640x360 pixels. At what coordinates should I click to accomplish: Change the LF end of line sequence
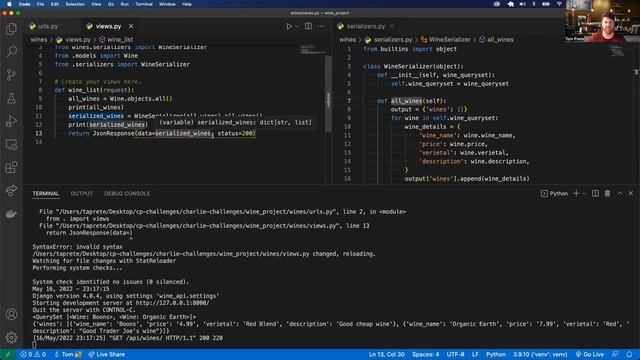(x=476, y=354)
